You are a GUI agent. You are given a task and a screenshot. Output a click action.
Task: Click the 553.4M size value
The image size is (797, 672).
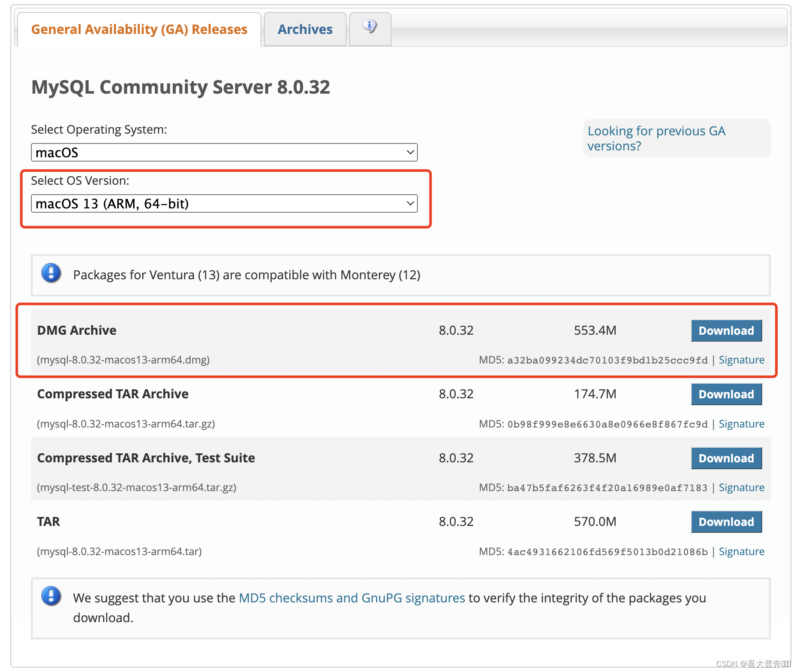click(595, 330)
